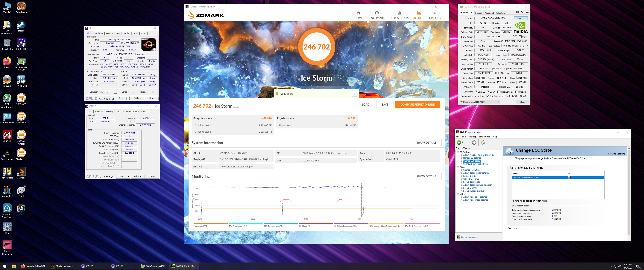Collapse the Video tree node
Screen dimensions: 644x270
tap(458, 194)
